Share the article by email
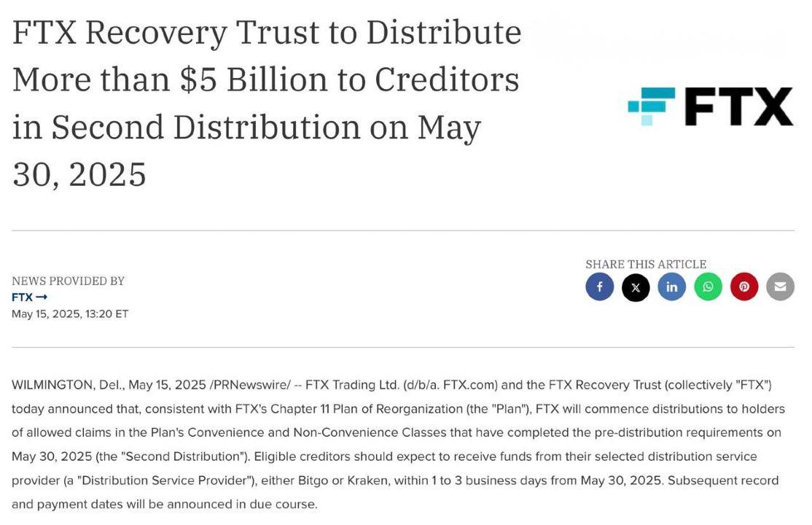Viewport: 812px width, 525px height. (x=780, y=287)
